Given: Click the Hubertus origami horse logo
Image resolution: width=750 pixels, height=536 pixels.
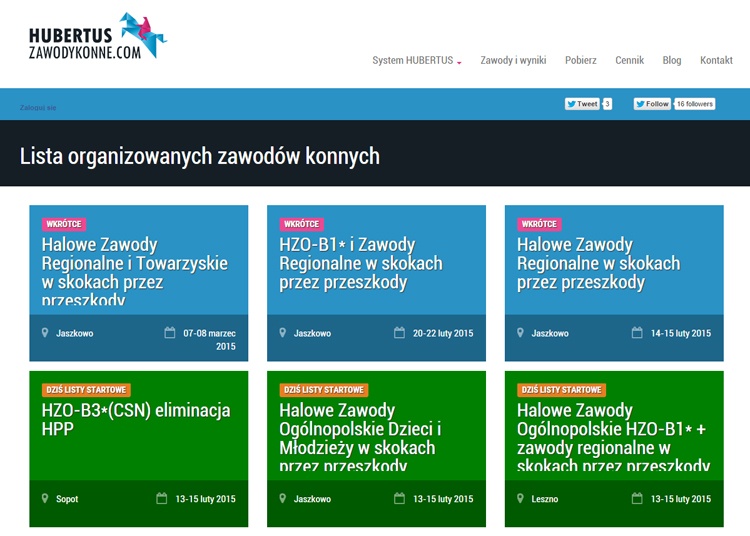Looking at the screenshot, I should pos(143,35).
